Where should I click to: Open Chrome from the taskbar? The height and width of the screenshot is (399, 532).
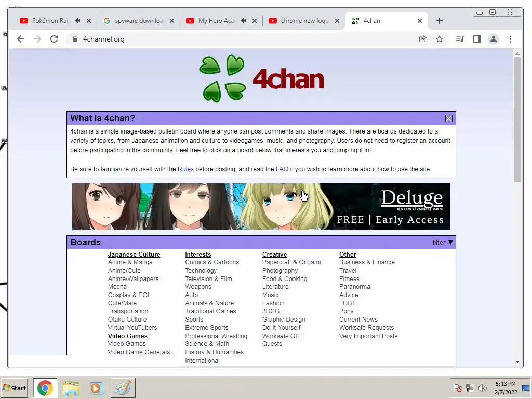pos(45,388)
